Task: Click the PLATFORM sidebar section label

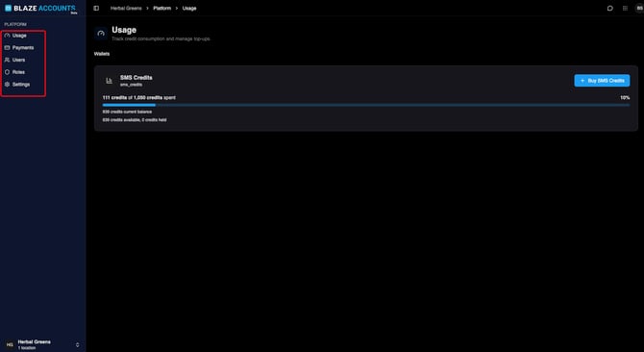Action: coord(15,25)
